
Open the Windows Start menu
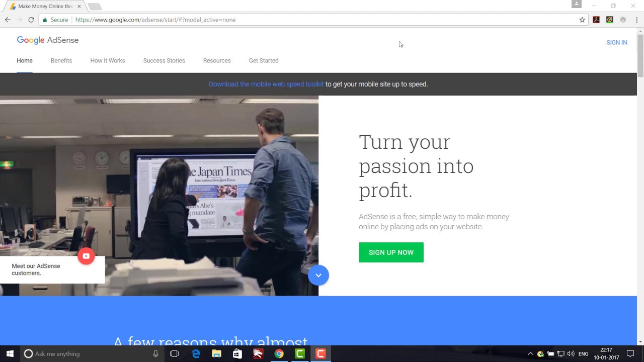[x=10, y=353]
